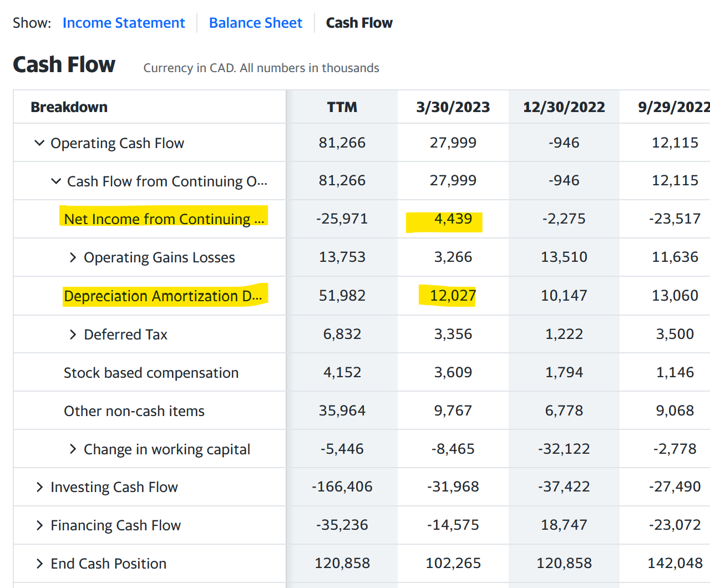Expand the End Cash Position row
Viewport: 710px width, 588px height.
point(39,564)
